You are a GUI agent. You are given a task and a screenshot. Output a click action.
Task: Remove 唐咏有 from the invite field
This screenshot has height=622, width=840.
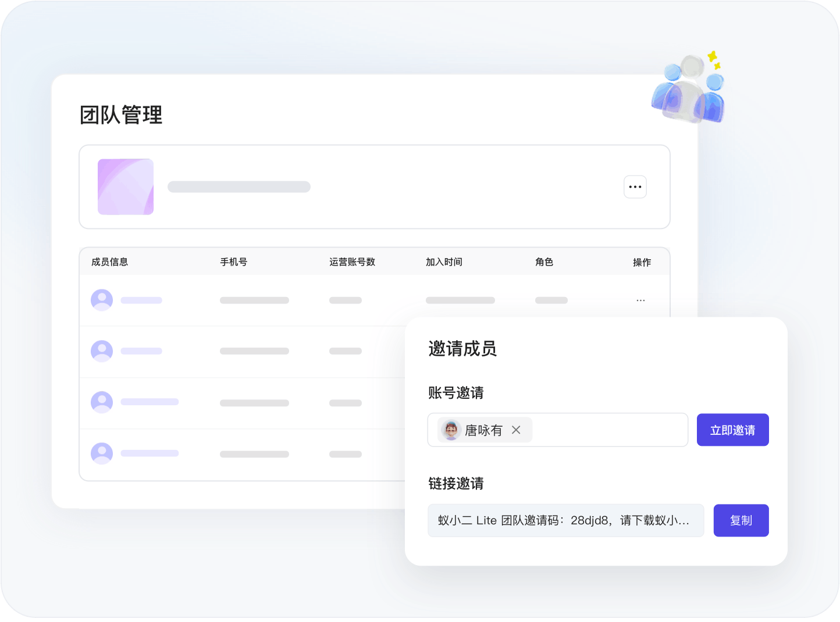click(516, 430)
